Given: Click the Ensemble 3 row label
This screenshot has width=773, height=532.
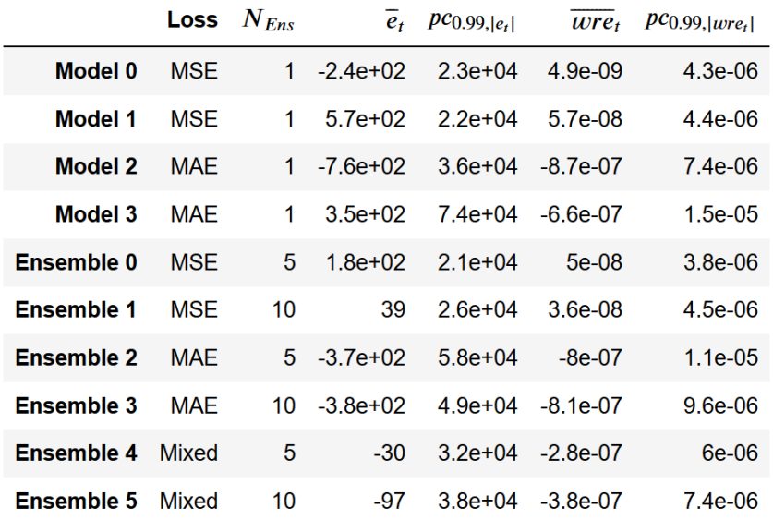Looking at the screenshot, I should [x=77, y=405].
